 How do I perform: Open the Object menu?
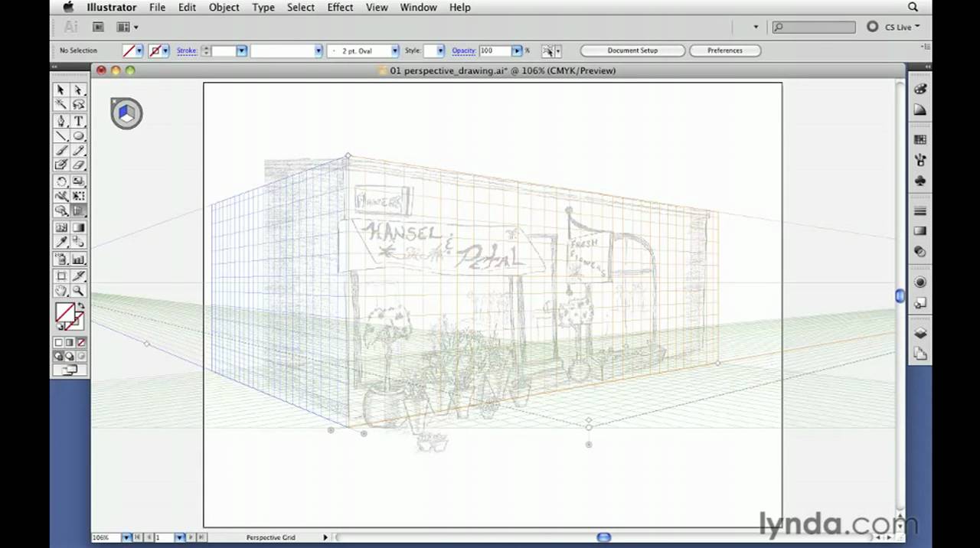coord(224,7)
